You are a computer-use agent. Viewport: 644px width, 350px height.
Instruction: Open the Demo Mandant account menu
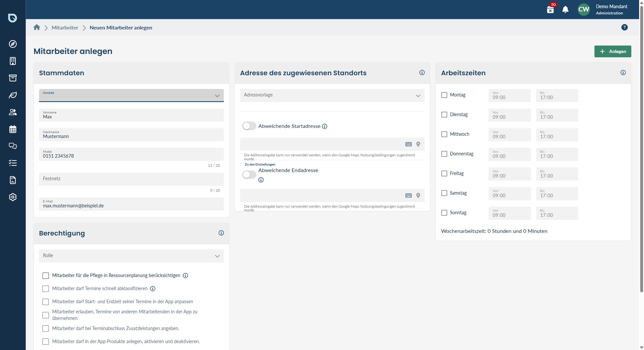tap(611, 9)
